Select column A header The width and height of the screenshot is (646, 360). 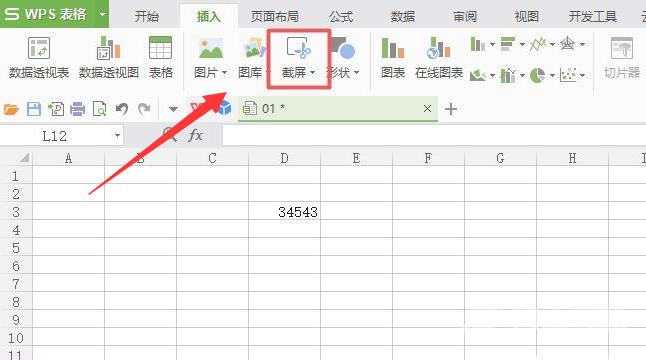click(x=68, y=158)
